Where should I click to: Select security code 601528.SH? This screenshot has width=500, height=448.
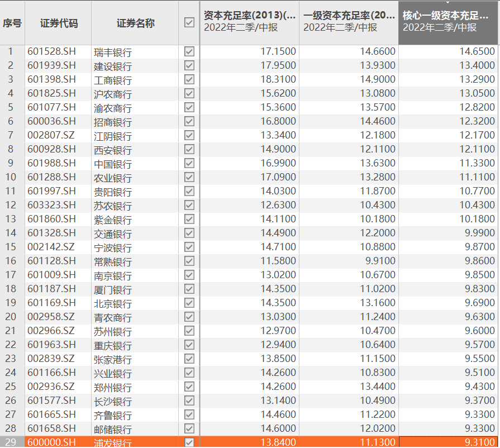click(51, 51)
